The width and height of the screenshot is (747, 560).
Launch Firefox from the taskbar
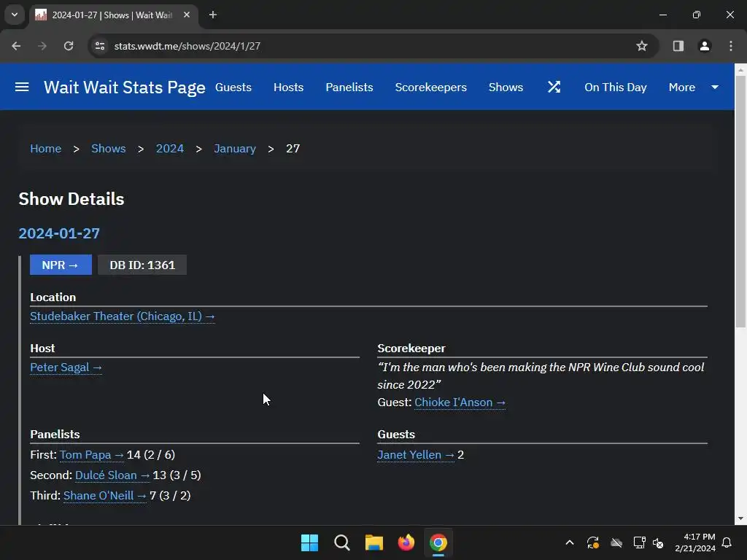406,542
